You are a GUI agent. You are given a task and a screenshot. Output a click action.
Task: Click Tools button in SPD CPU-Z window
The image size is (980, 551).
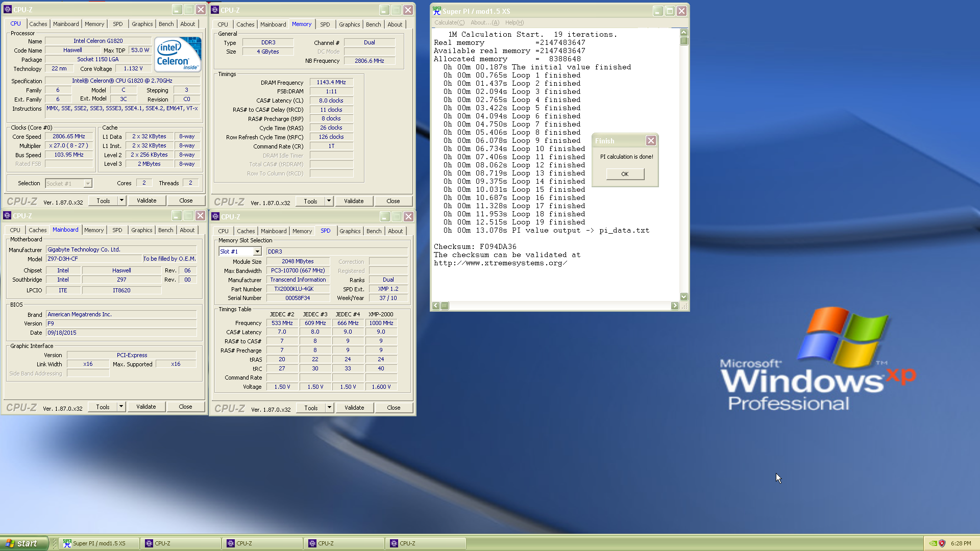(311, 408)
